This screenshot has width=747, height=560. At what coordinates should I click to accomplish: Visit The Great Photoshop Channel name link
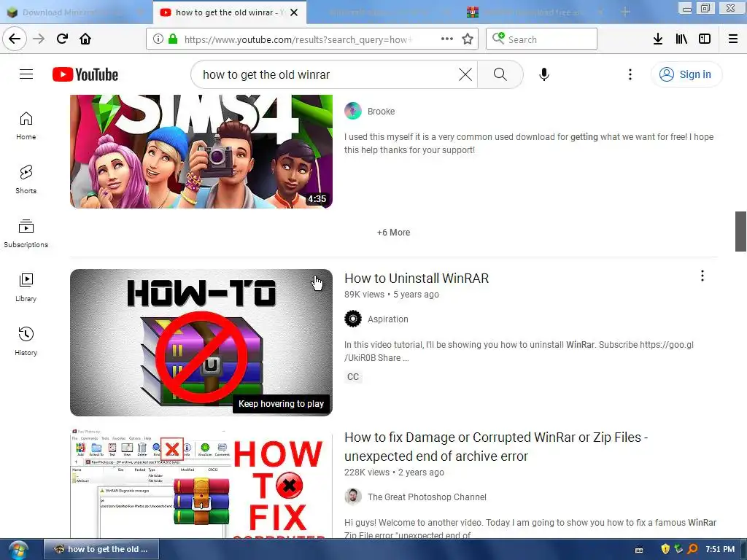pyautogui.click(x=427, y=497)
